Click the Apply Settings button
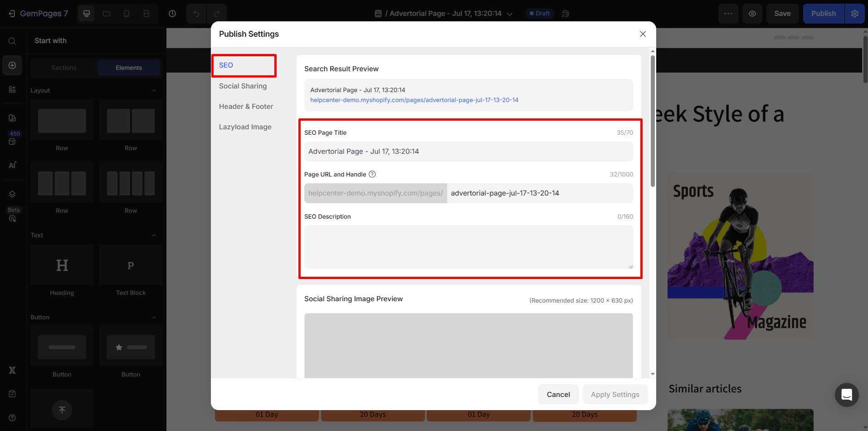Screen dimensions: 868x431 (615, 394)
